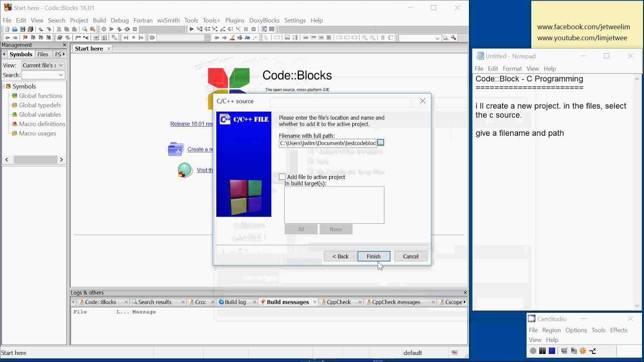The image size is (644, 362).
Task: Click the Cut scissors icon
Action: (x=59, y=29)
